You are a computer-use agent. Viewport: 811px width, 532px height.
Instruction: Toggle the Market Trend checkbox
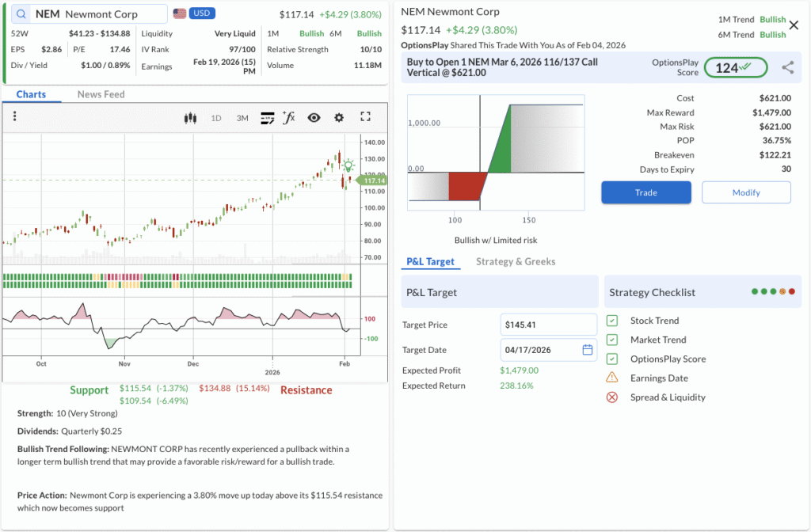click(x=612, y=340)
